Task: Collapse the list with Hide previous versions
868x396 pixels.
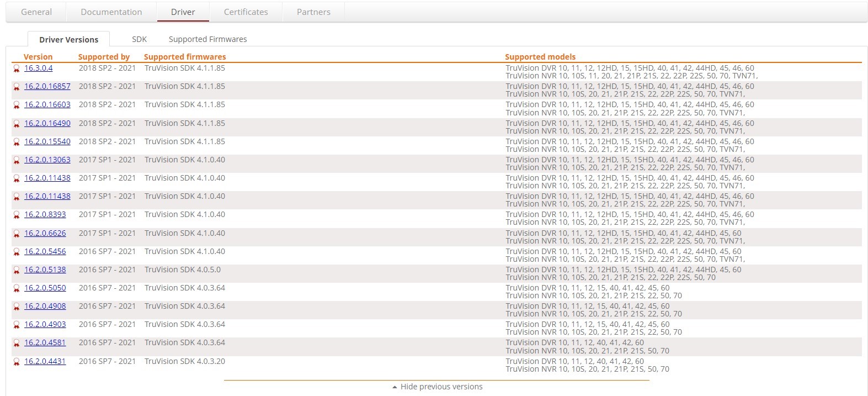Action: [437, 387]
